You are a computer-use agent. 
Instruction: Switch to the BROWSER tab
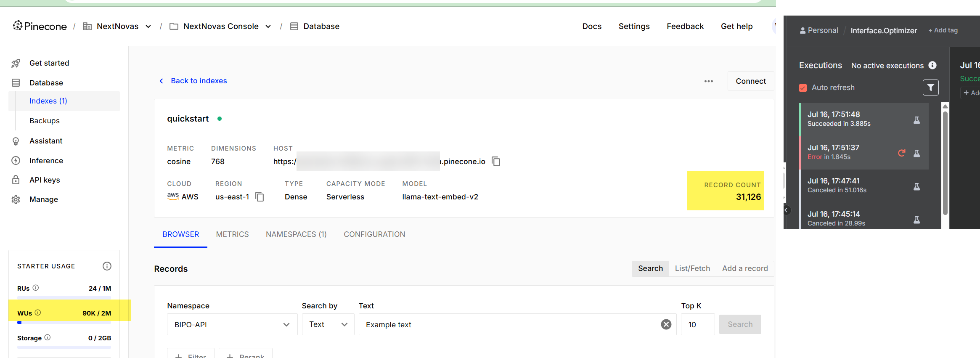click(181, 234)
